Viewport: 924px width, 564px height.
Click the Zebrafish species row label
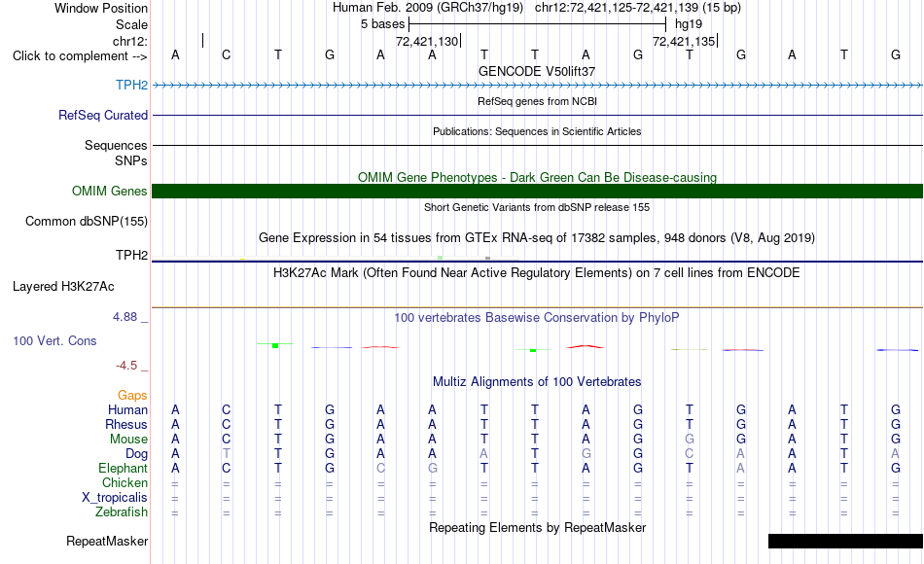122,512
